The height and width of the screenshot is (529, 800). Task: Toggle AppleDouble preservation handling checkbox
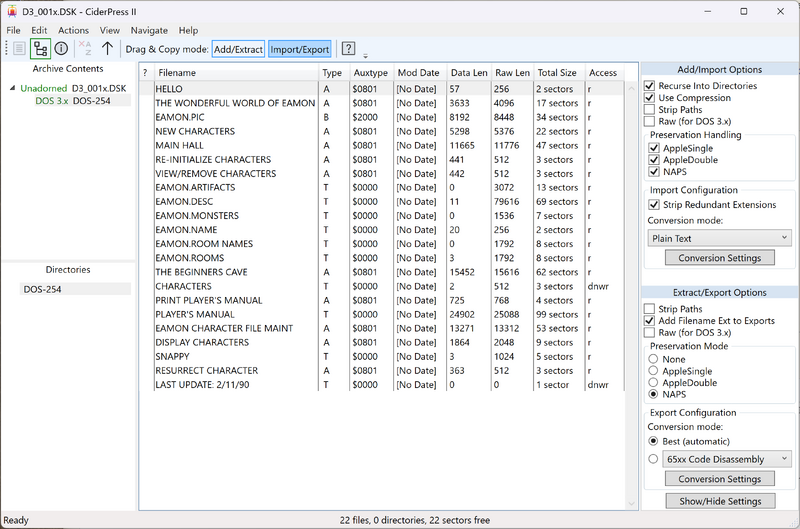click(x=654, y=160)
